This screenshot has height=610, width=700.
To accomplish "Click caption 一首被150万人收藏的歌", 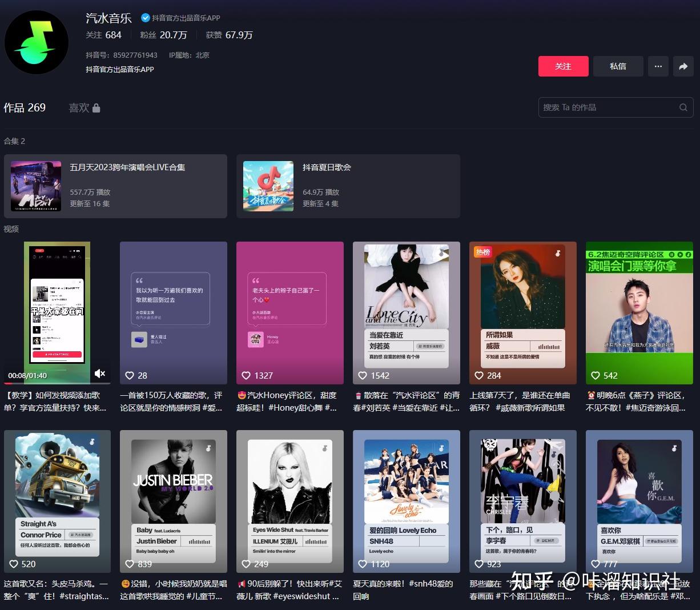I will coord(171,402).
